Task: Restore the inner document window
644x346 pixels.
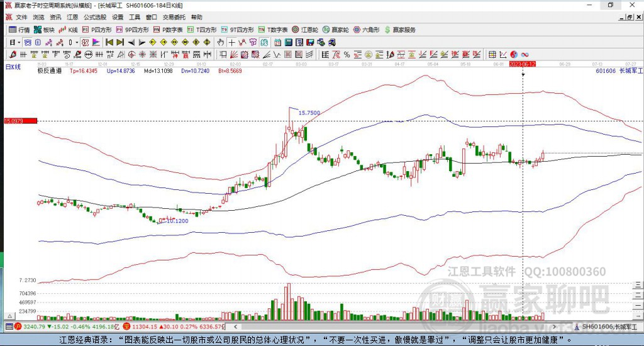Action: (630, 17)
